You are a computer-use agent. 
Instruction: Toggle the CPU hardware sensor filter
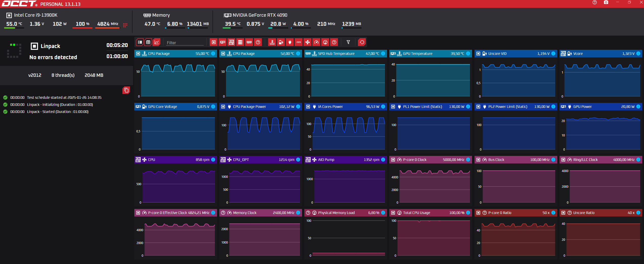coord(214,42)
